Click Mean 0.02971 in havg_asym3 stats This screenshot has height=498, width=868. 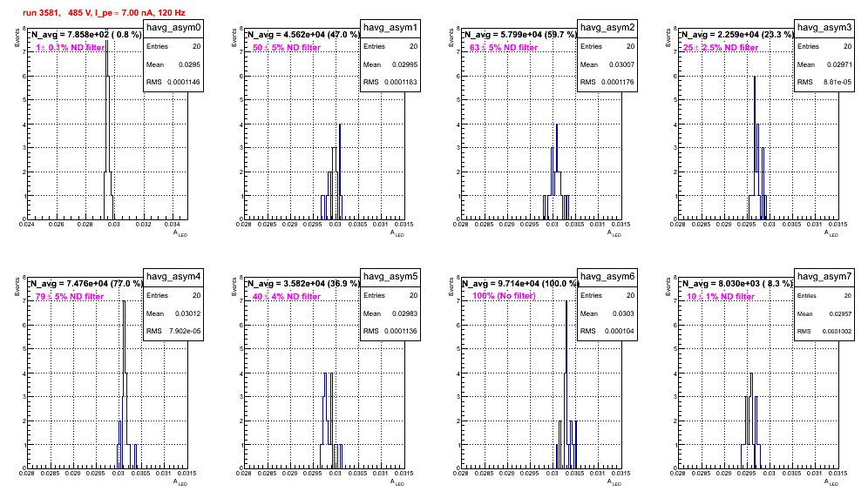pos(824,64)
